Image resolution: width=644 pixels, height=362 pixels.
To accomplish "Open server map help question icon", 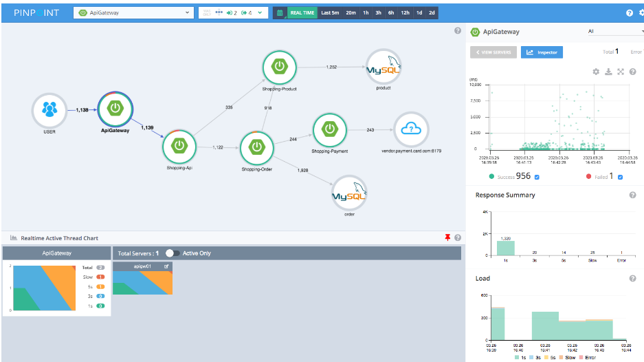I will (458, 31).
